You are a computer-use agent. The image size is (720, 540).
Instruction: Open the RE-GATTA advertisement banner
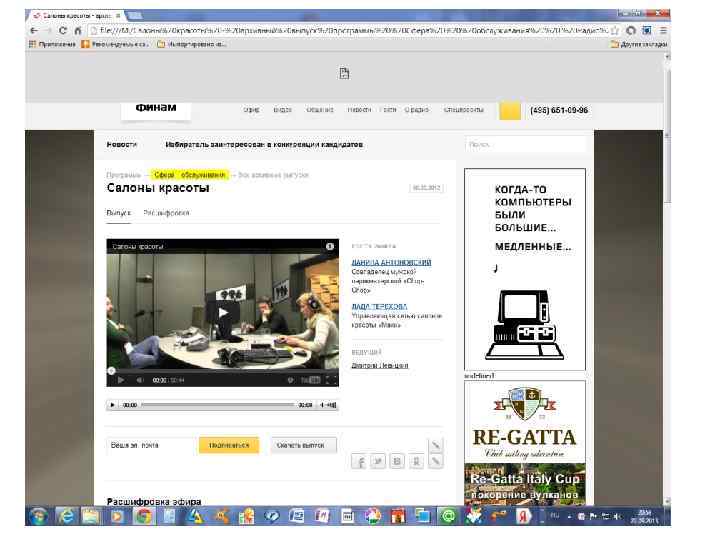[x=525, y=443]
